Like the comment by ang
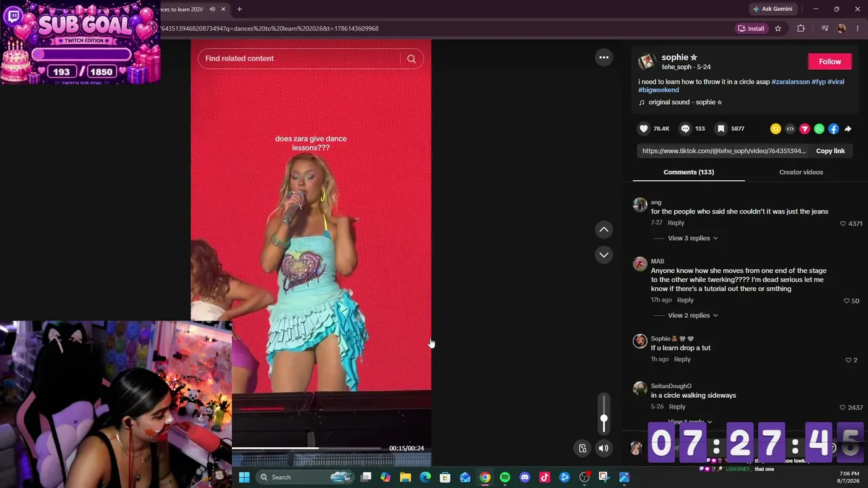 pyautogui.click(x=843, y=224)
